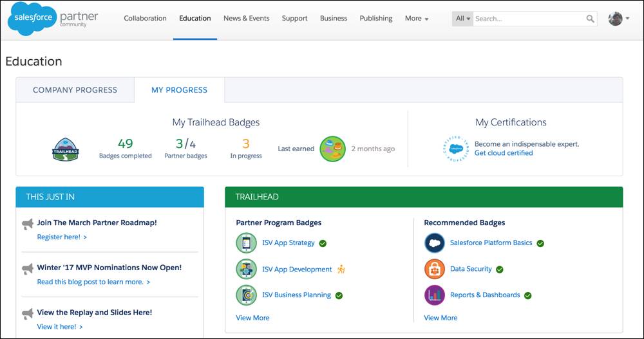Screen dimensions: 644x339
Task: Click green checkmark next to Salesforce Platform Basics
Action: point(540,243)
